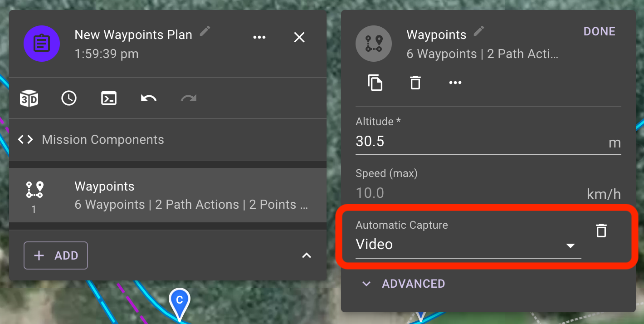Click the ADD button
644x324 pixels.
click(x=56, y=255)
